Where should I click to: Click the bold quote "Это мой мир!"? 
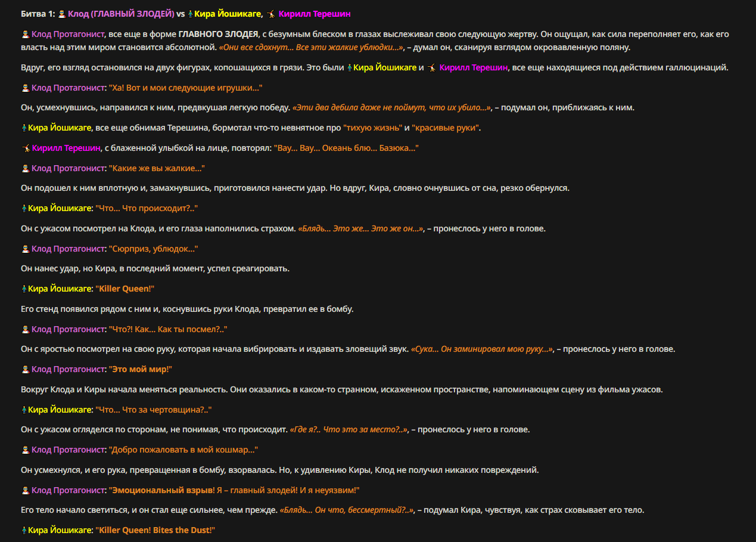click(140, 370)
